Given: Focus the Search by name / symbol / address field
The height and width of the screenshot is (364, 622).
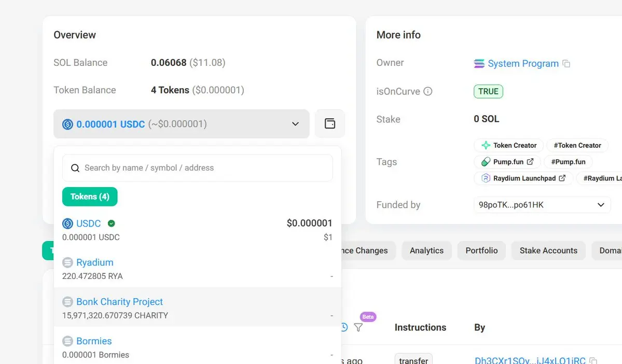Looking at the screenshot, I should pos(197,168).
